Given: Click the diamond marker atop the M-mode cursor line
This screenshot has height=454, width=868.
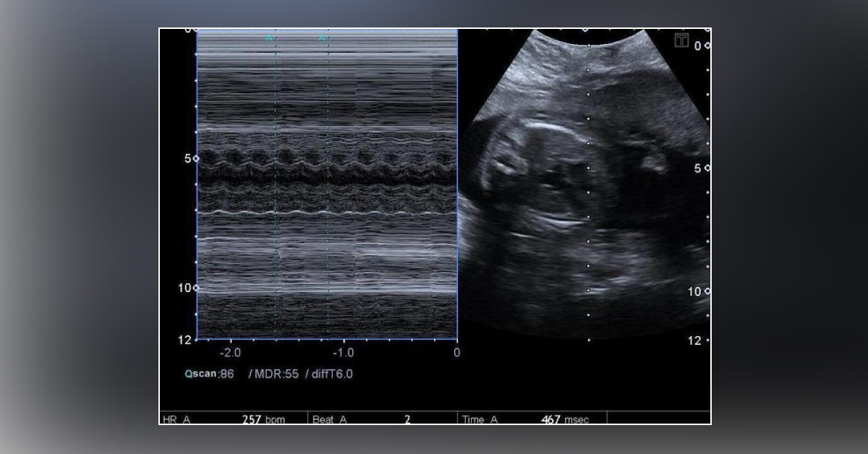Looking at the screenshot, I should (x=585, y=30).
